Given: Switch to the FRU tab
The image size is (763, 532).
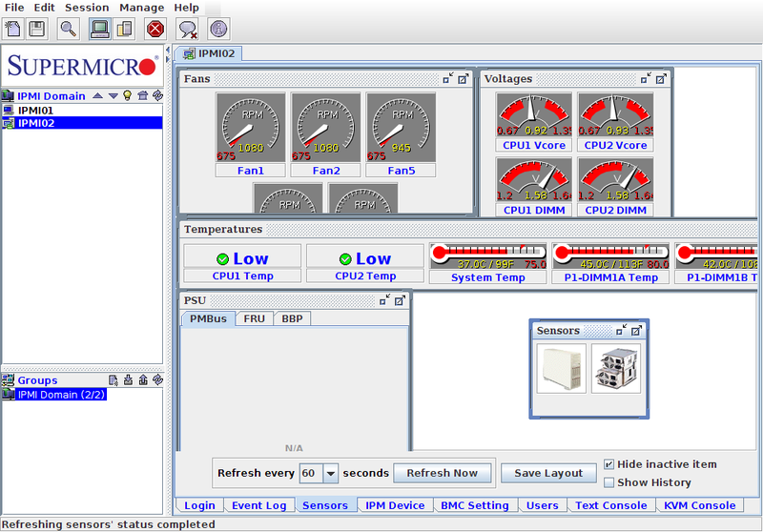Looking at the screenshot, I should point(254,318).
